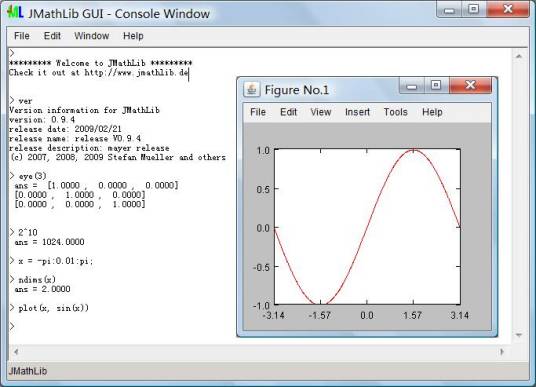Click the -1.57 x-axis tick label
Image resolution: width=536 pixels, height=387 pixels.
click(320, 315)
